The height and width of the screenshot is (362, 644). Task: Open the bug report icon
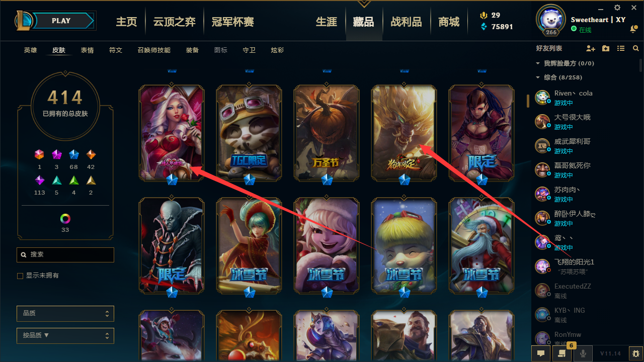636,353
